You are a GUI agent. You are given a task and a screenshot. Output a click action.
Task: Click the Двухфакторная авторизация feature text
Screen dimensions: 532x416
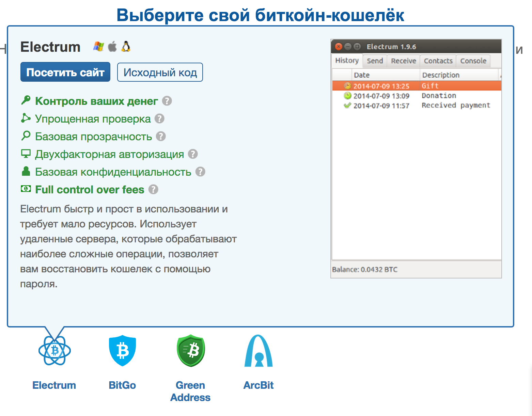(x=109, y=154)
